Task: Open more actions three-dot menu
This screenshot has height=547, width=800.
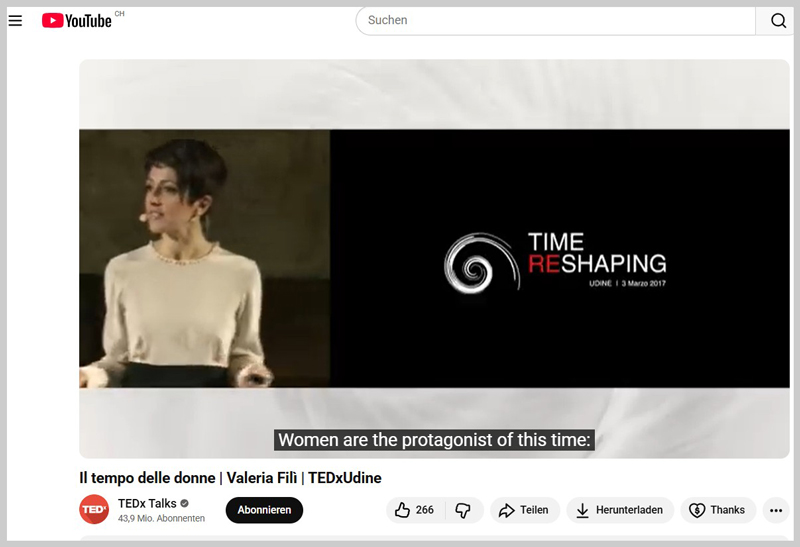Action: [776, 510]
